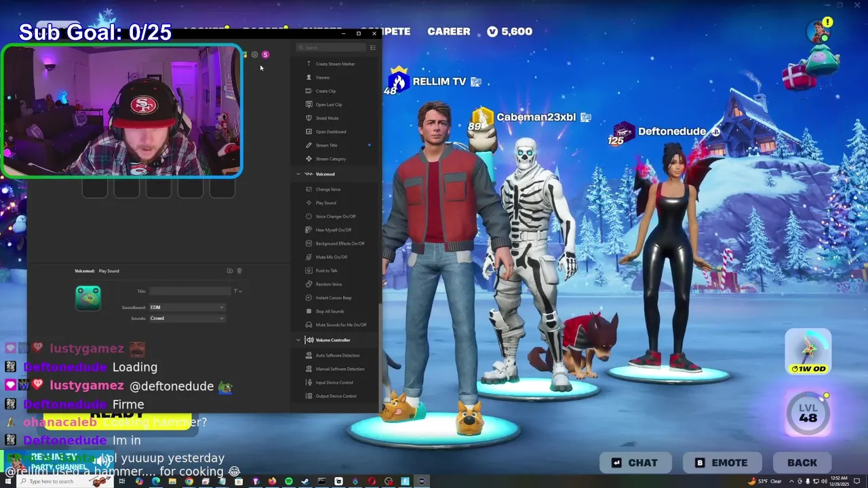868x488 pixels.
Task: Open Firefox from the taskbar
Action: 272,481
